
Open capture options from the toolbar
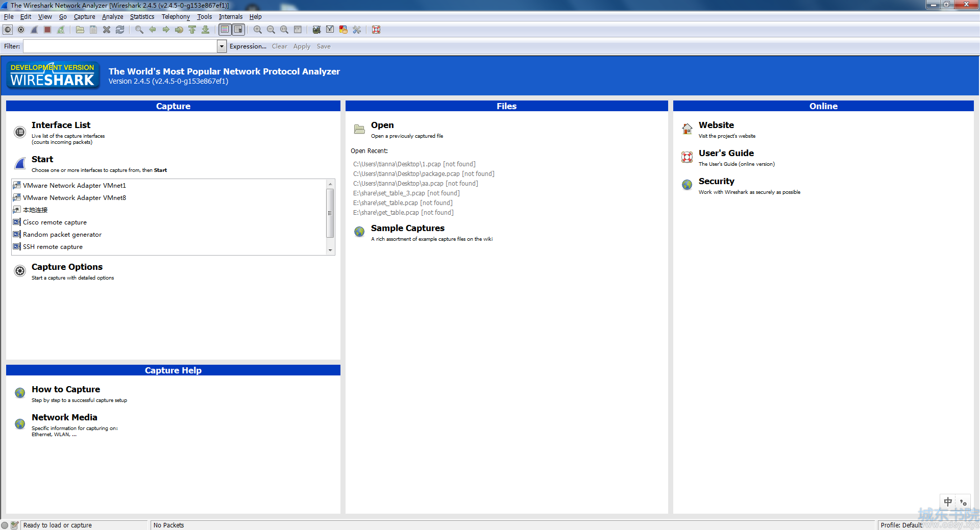(21, 30)
